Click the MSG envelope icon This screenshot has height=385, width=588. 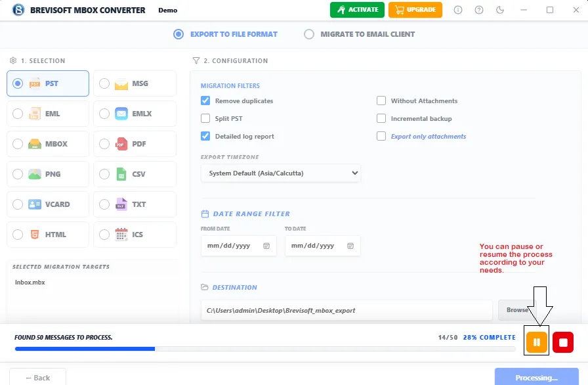(x=121, y=83)
